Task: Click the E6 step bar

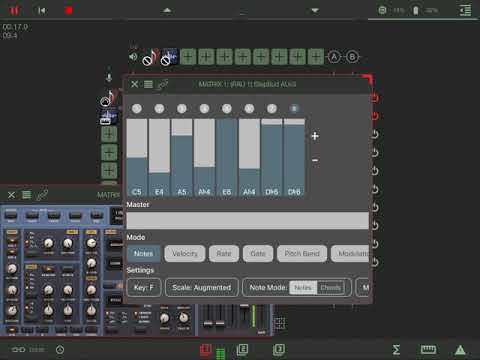Action: click(227, 157)
